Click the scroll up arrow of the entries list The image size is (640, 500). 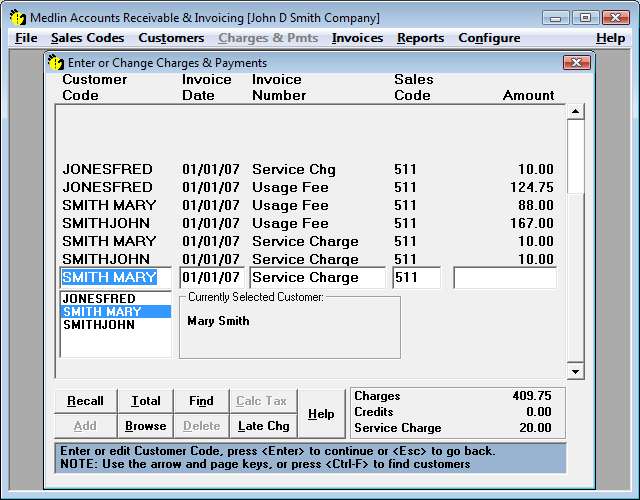[x=576, y=111]
